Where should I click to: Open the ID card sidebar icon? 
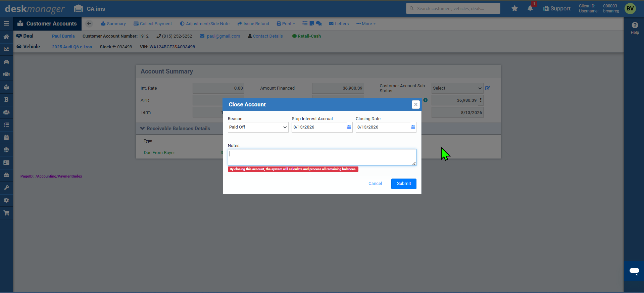(6, 162)
